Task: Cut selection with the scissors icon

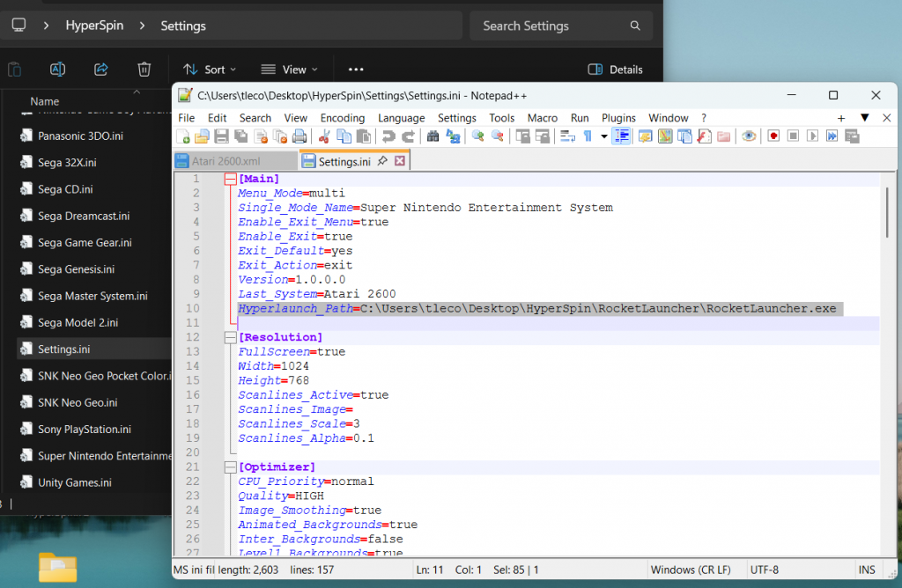Action: 324,136
